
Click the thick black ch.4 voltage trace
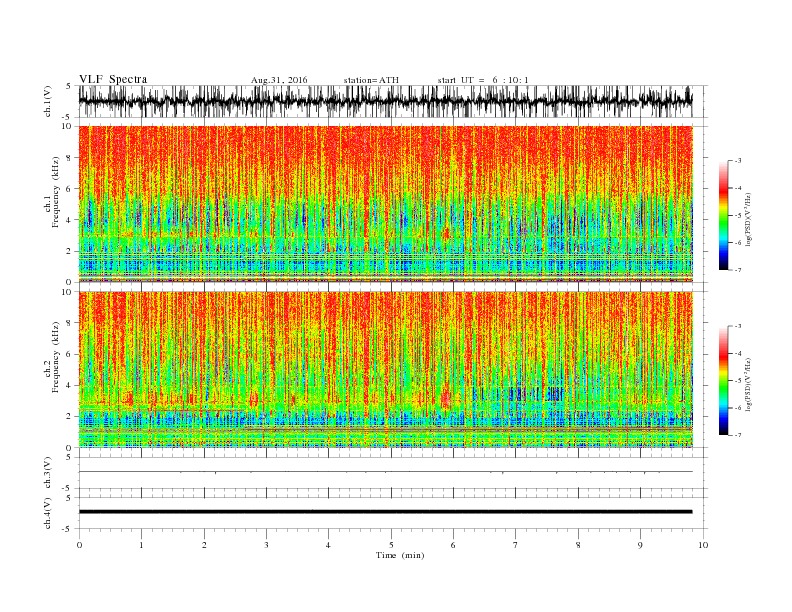(386, 512)
